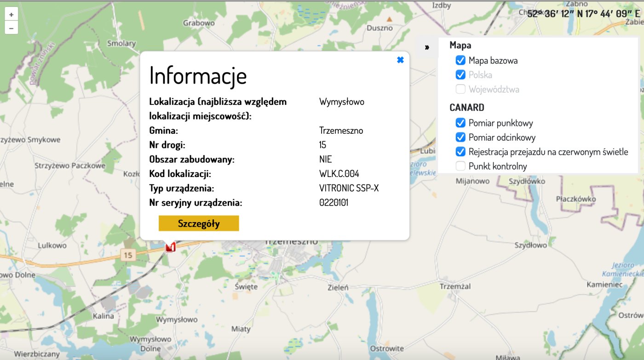
Task: Zoom in on the map
Action: (11, 14)
